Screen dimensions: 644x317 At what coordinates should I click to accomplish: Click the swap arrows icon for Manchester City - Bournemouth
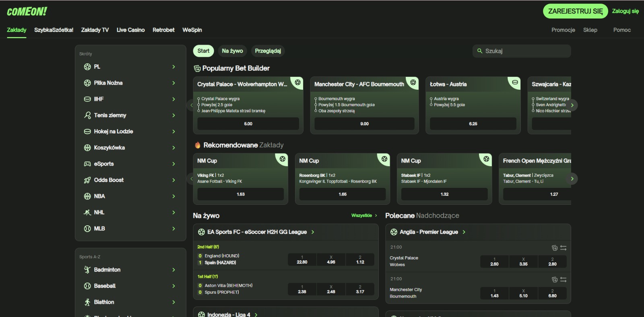pyautogui.click(x=563, y=280)
